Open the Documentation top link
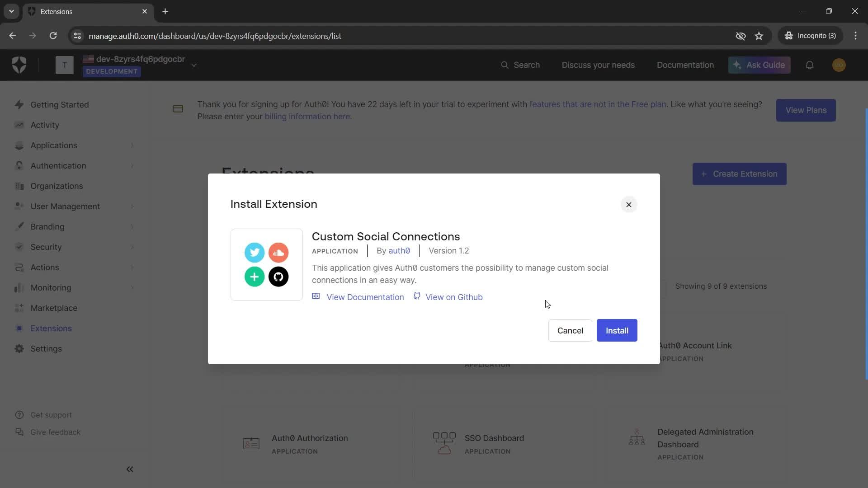This screenshot has width=868, height=488. click(x=685, y=65)
